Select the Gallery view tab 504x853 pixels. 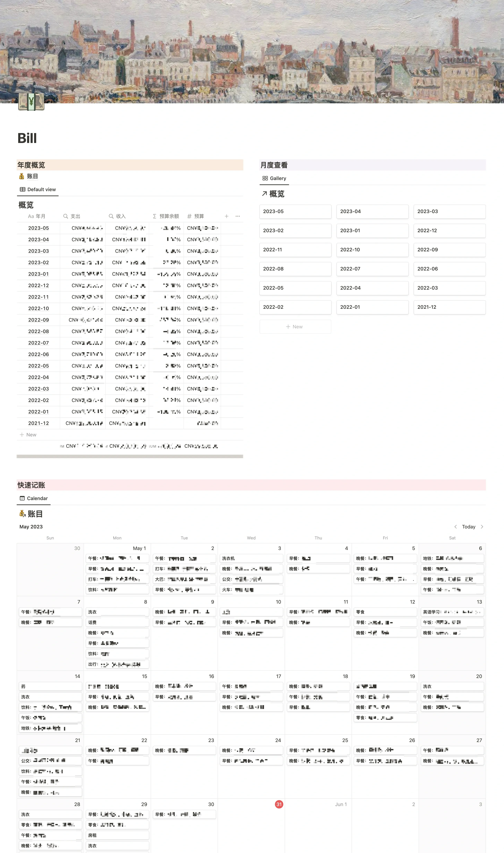(274, 178)
